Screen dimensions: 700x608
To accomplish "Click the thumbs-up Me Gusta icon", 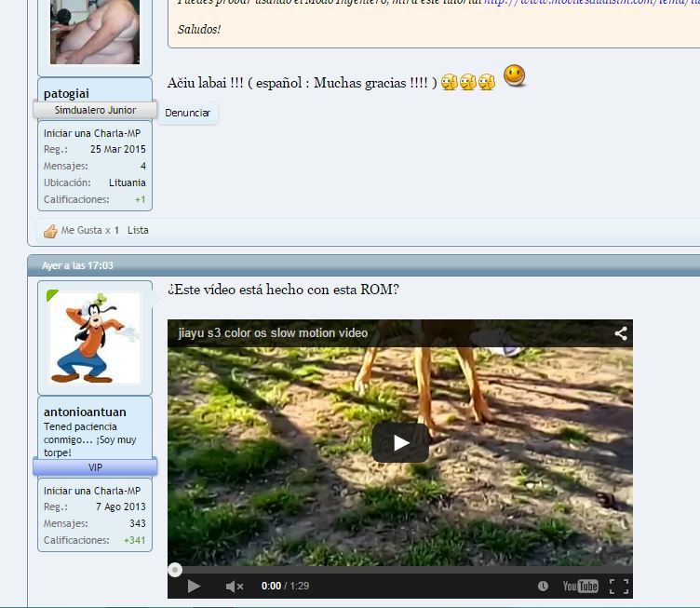I will 50,231.
